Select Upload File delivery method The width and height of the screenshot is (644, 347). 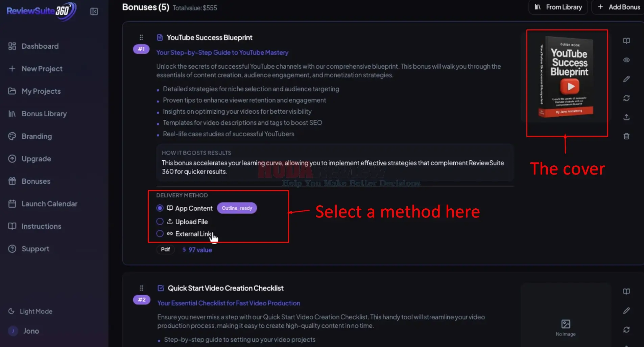point(160,222)
